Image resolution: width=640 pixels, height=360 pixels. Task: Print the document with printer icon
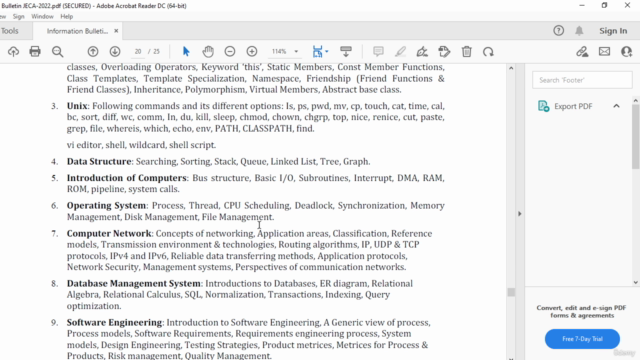[x=35, y=51]
